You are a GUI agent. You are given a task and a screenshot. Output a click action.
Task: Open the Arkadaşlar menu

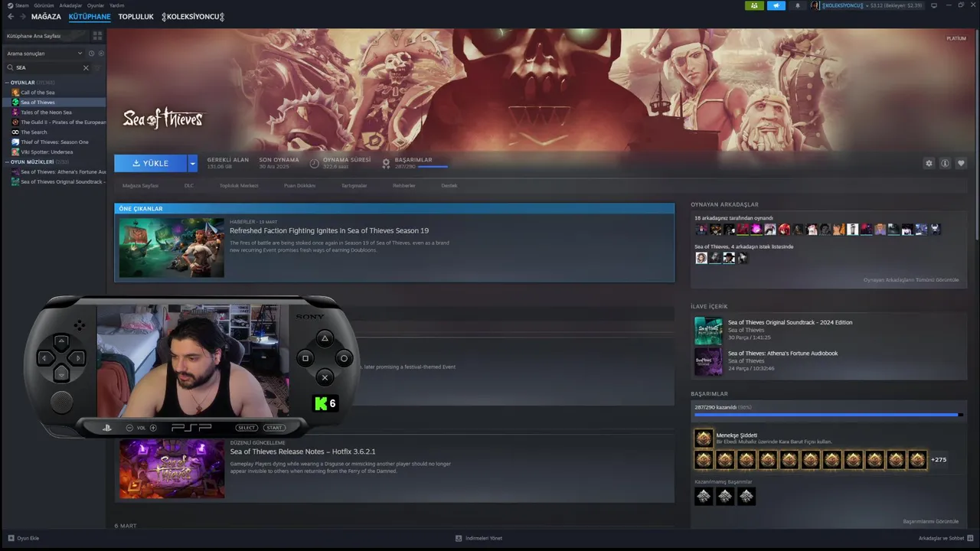coord(70,5)
